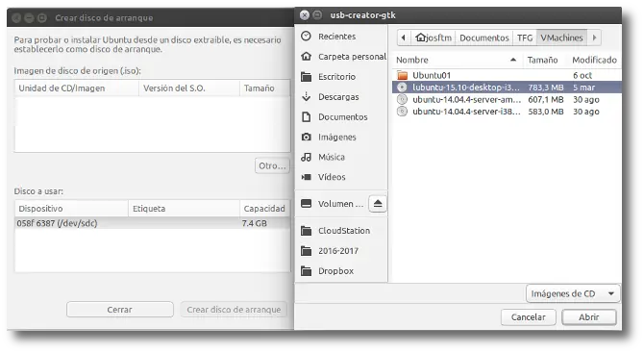
Task: Click Cerrar in Crear disco de arranque
Action: tap(120, 310)
